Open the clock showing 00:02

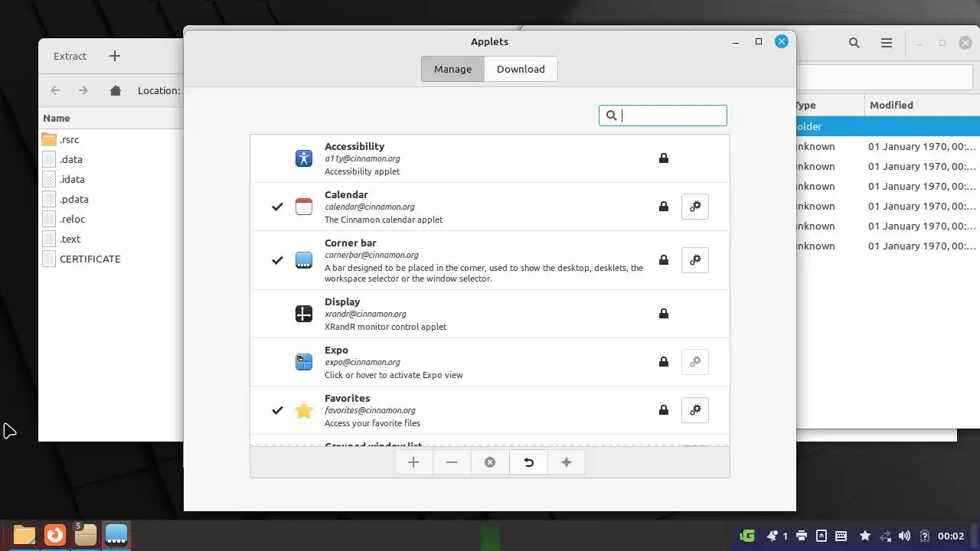(951, 536)
